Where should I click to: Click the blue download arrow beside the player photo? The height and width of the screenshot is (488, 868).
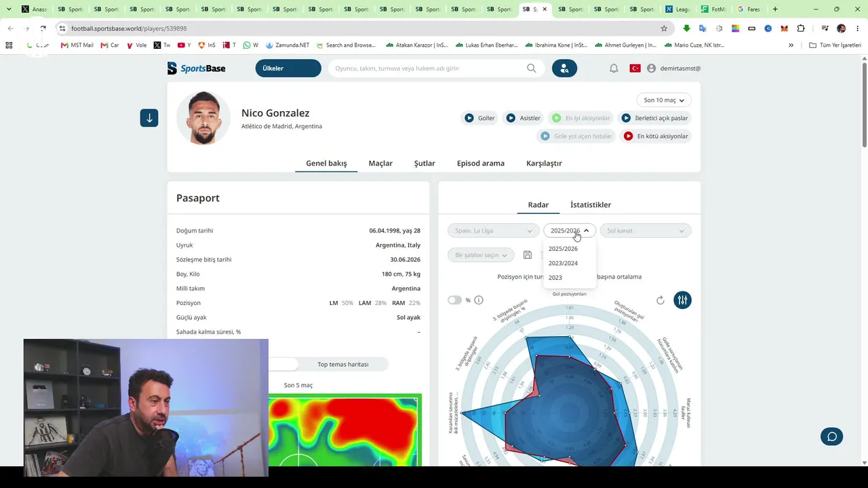pyautogui.click(x=149, y=118)
